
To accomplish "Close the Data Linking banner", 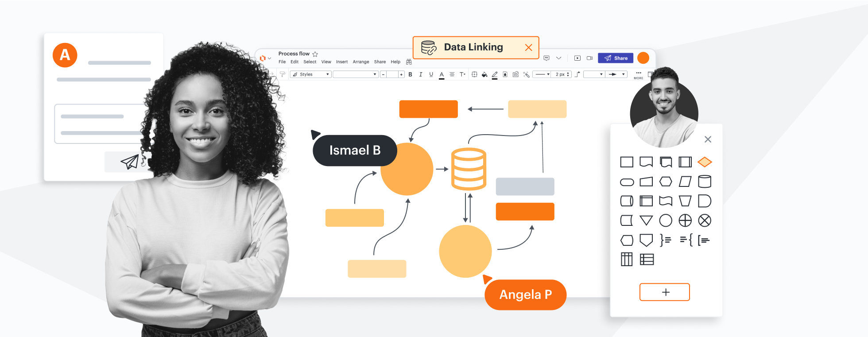I will 528,47.
